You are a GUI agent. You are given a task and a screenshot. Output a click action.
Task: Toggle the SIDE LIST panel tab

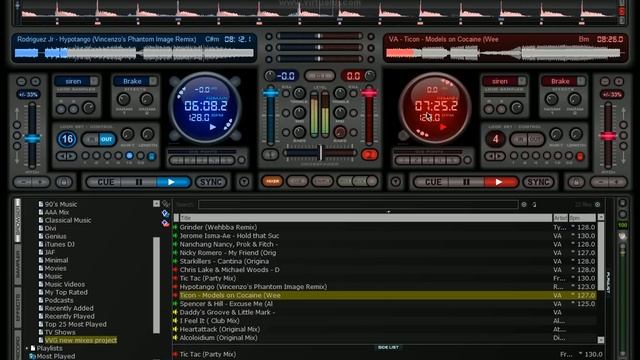(388, 347)
